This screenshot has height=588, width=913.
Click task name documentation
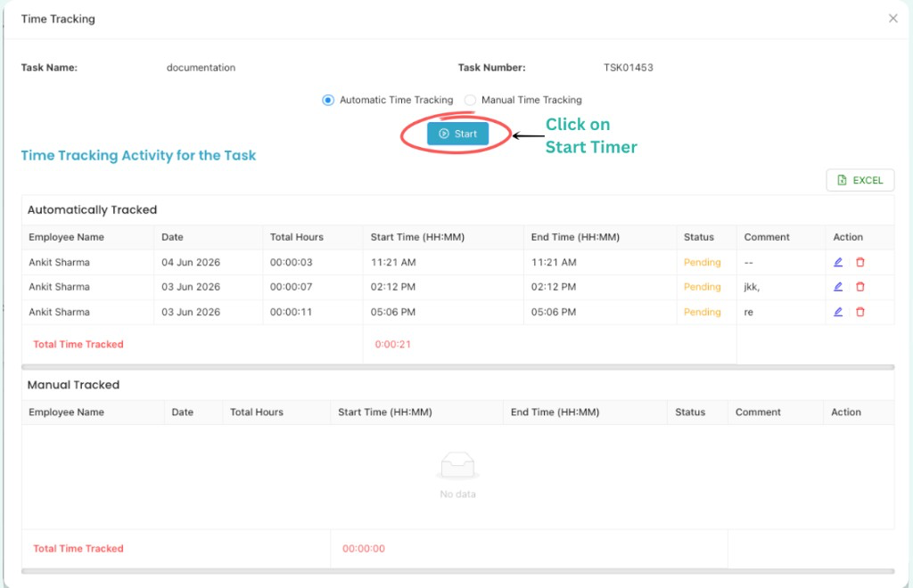point(201,68)
